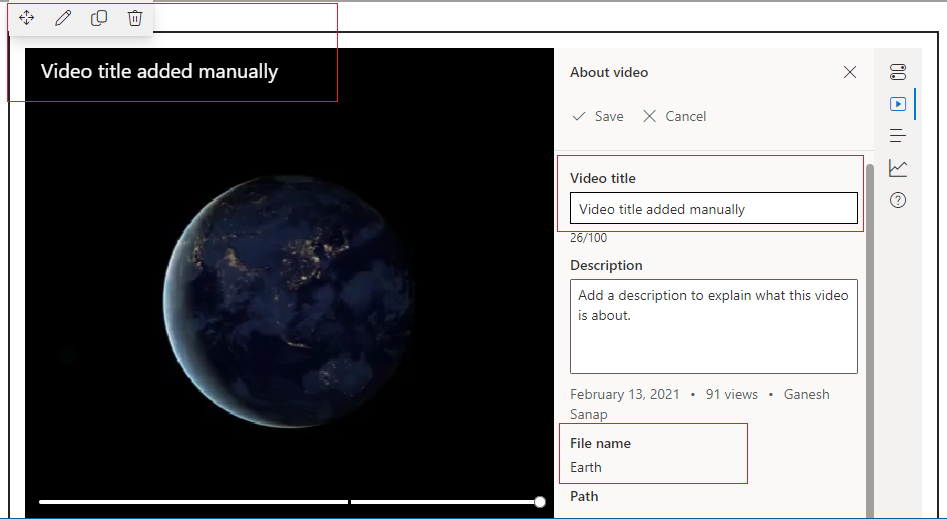This screenshot has height=519, width=947.
Task: Click the 'Description' label
Action: (606, 265)
